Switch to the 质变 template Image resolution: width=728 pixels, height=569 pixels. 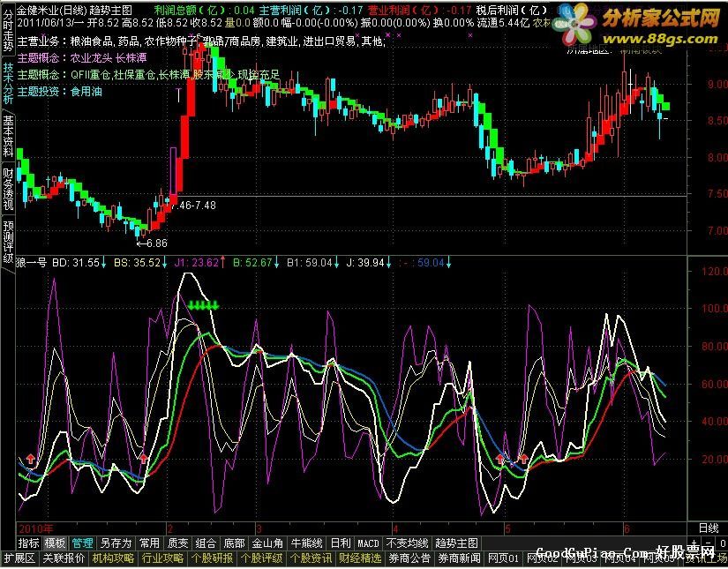(x=178, y=543)
